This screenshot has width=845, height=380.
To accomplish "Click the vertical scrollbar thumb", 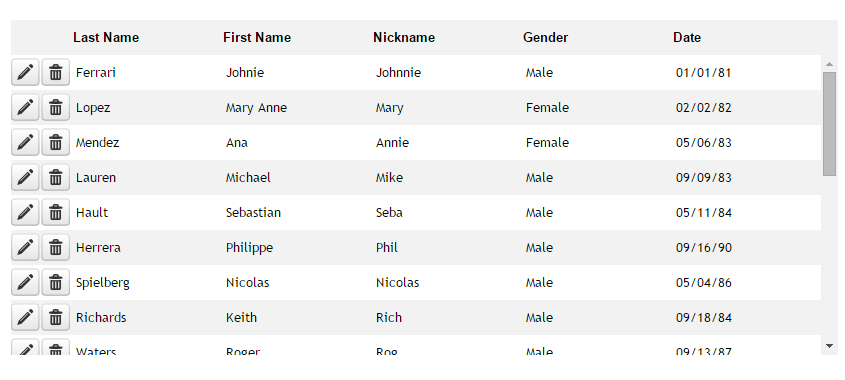I will coord(829,124).
